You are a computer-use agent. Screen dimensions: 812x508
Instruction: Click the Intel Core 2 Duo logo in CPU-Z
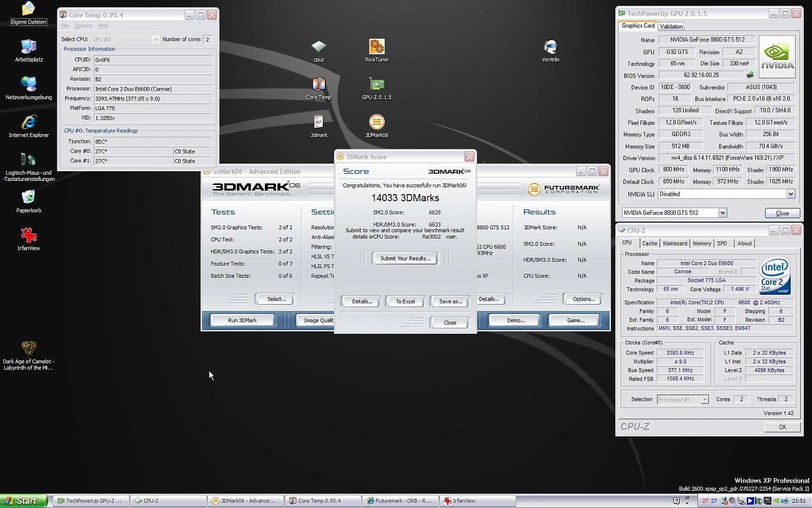pos(775,276)
